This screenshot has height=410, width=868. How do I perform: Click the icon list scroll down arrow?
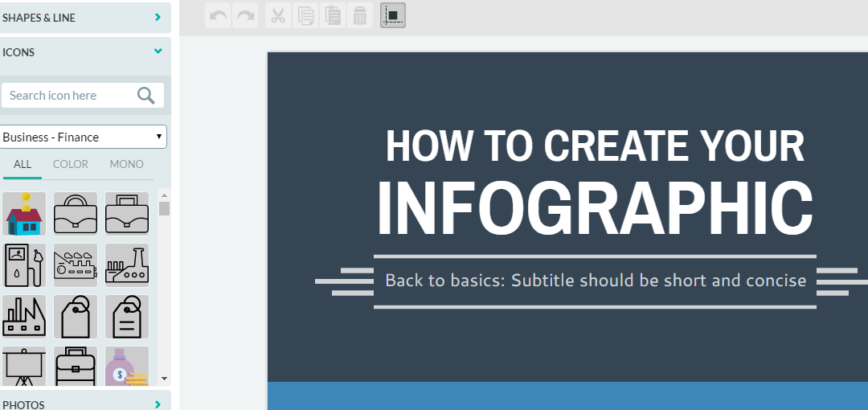(x=164, y=379)
